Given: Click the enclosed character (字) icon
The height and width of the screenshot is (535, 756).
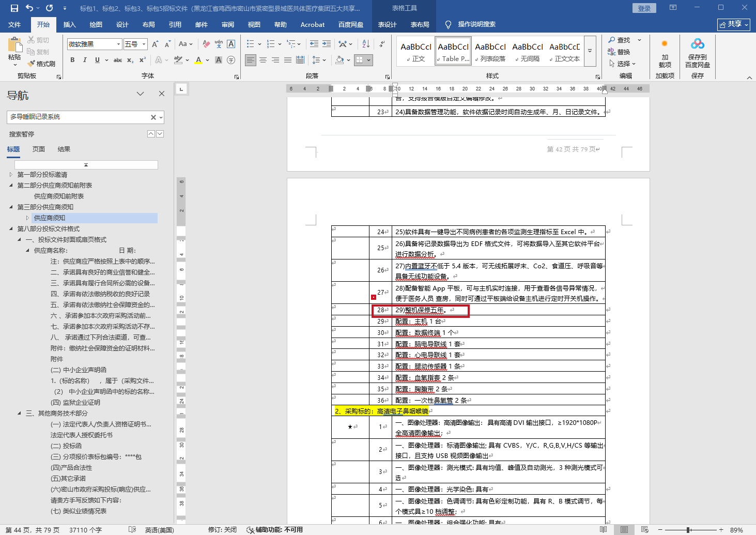Looking at the screenshot, I should 231,60.
